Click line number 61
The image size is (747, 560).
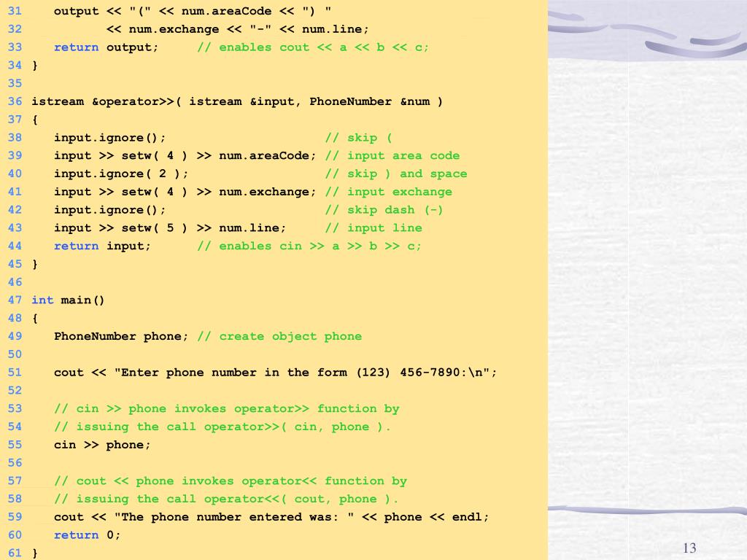(x=15, y=553)
